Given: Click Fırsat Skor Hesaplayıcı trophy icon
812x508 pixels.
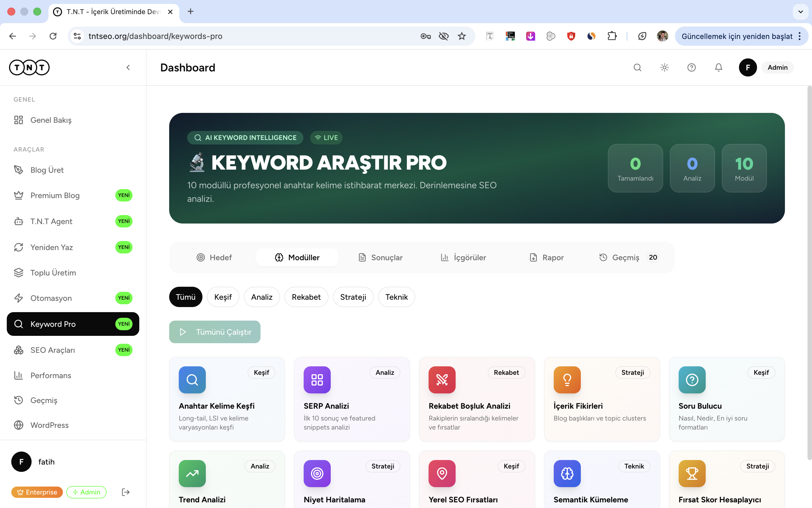Looking at the screenshot, I should (x=692, y=473).
